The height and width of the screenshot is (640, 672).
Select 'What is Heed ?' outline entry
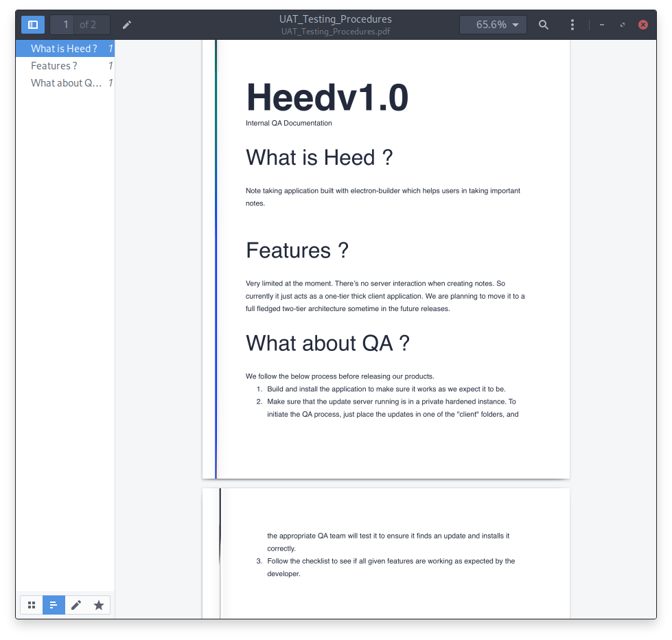click(64, 49)
